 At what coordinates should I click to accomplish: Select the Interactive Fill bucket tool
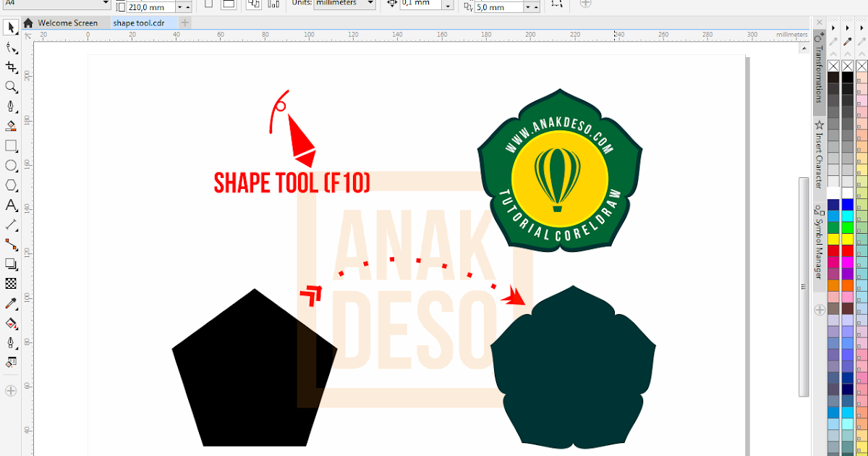(11, 322)
